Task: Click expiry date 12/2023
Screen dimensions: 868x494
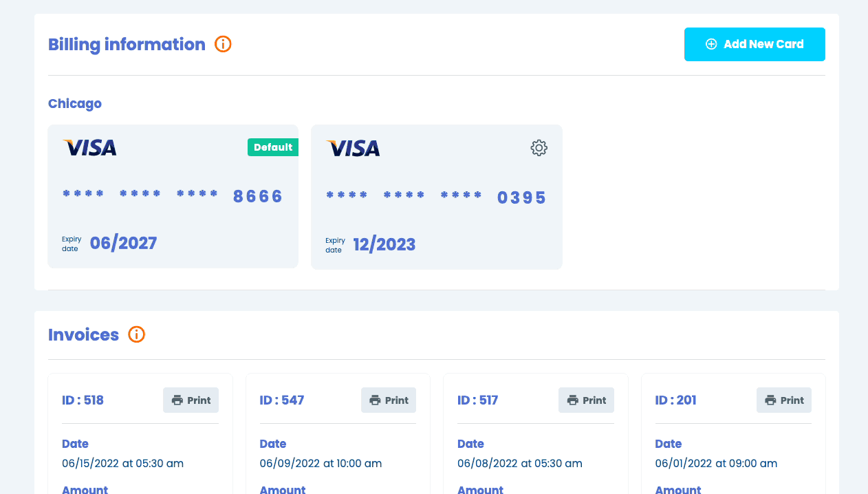Action: click(x=384, y=244)
